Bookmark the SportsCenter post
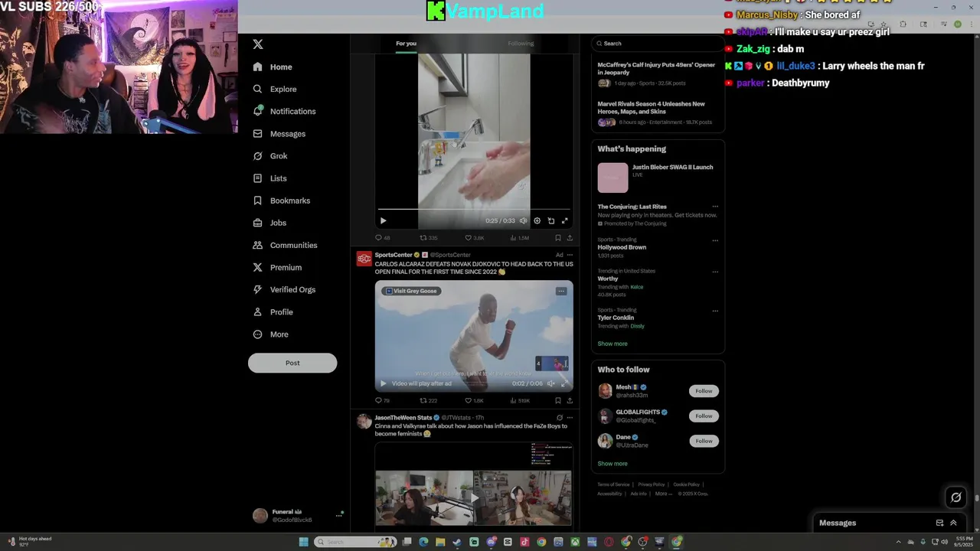 558,400
